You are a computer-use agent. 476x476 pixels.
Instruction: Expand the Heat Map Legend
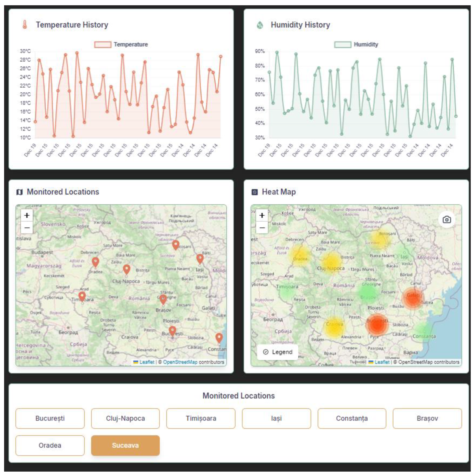tap(278, 352)
